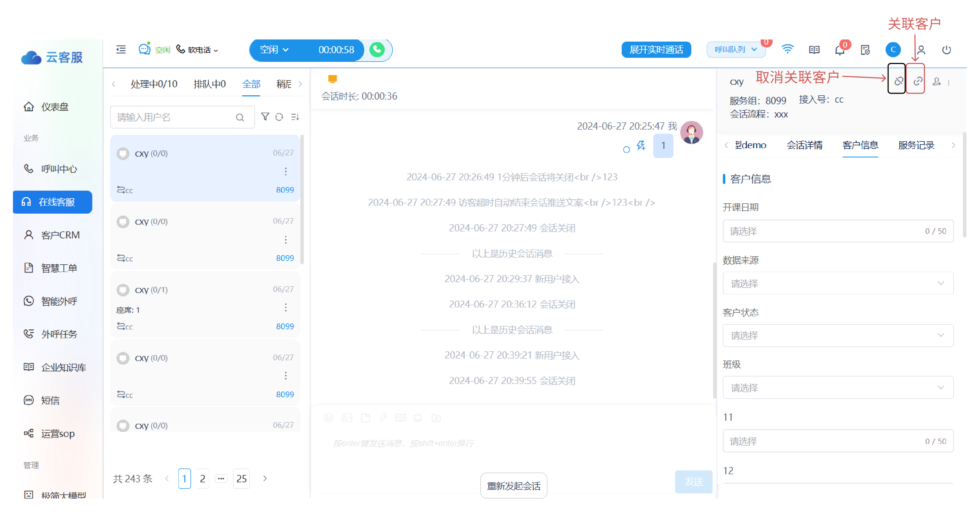Viewport: 980px width, 512px height.
Task: Open the user profile person icon
Action: point(921,50)
